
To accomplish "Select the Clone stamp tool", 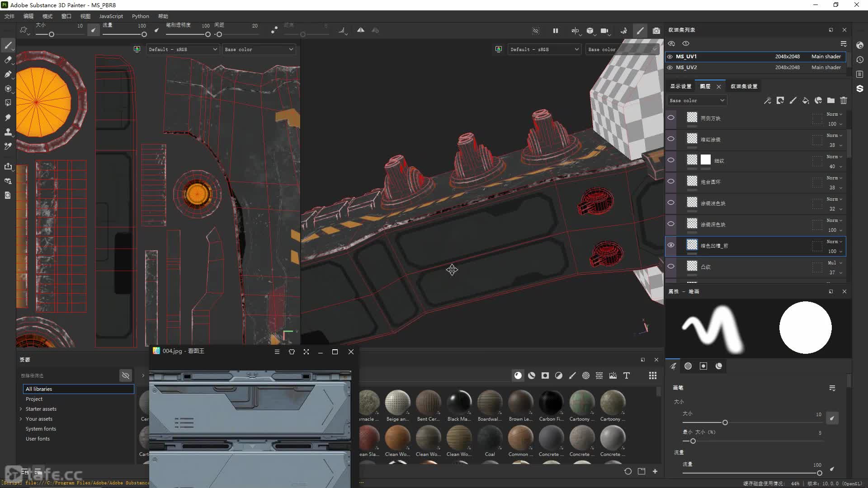I will (8, 132).
